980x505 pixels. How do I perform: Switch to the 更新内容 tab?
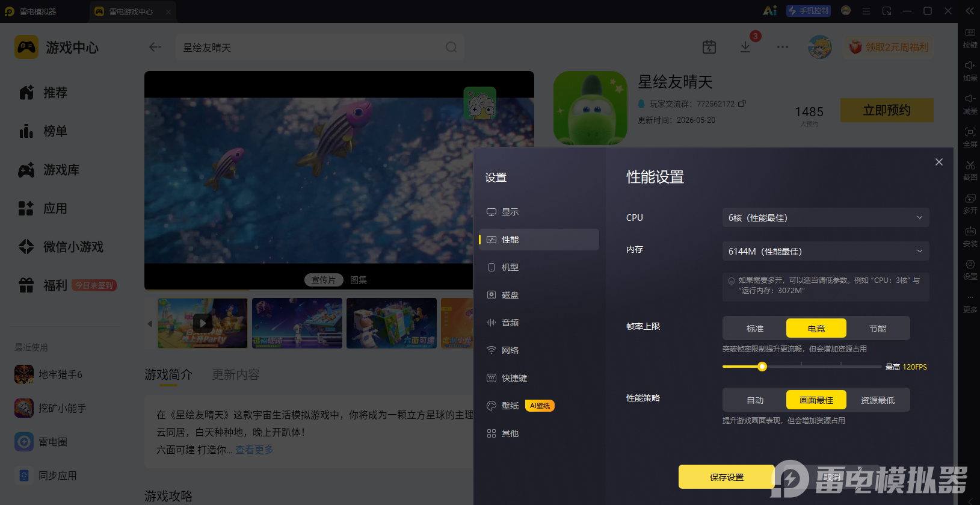click(236, 374)
